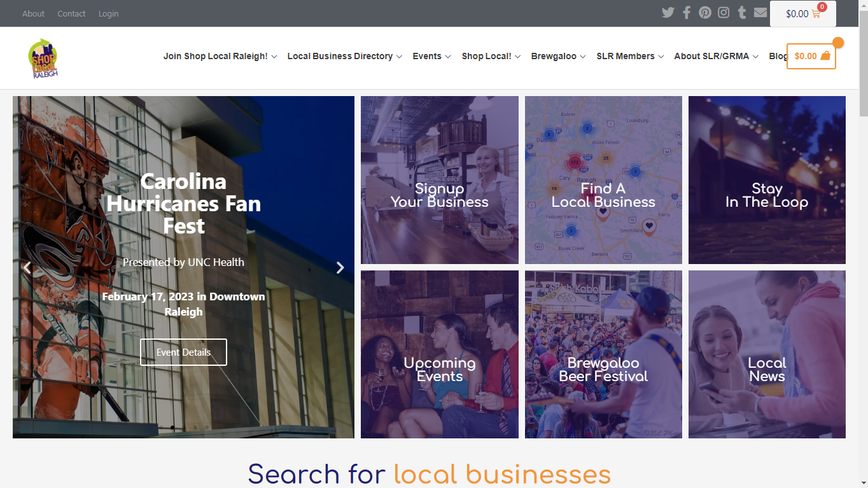Open the Twitter social icon

click(668, 13)
